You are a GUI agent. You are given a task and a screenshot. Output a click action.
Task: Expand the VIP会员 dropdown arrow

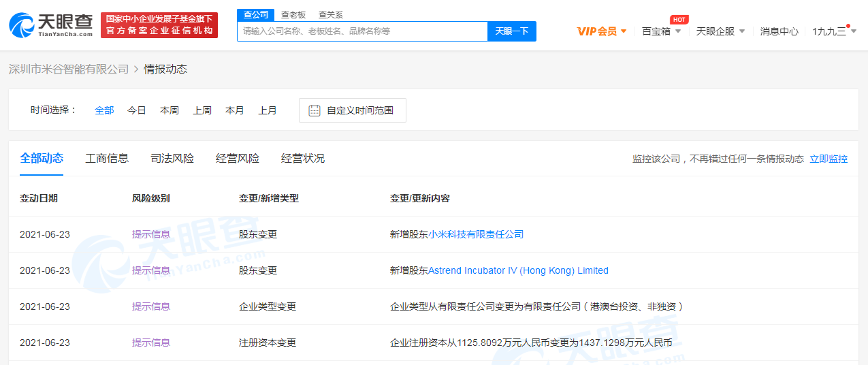click(x=624, y=31)
